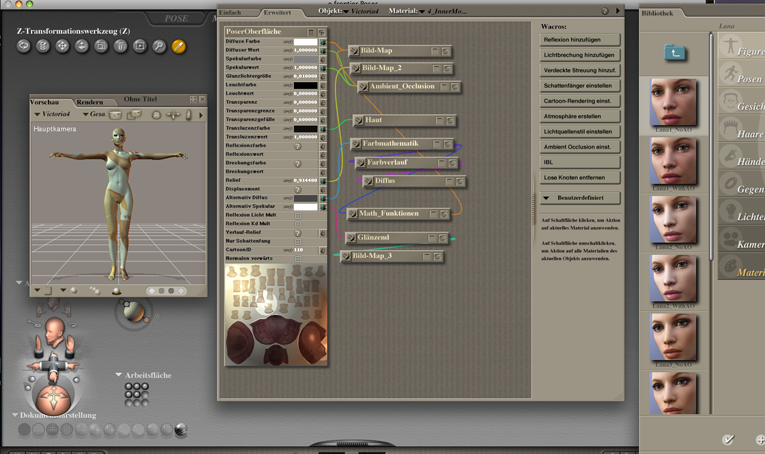The image size is (765, 454).
Task: Click the light control sphere
Action: click(132, 311)
